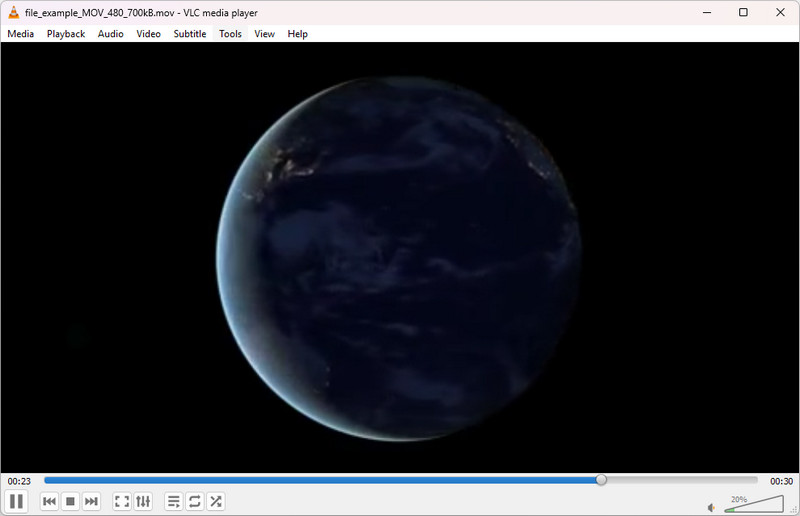This screenshot has height=516, width=800.
Task: Pause the video playback
Action: point(16,501)
